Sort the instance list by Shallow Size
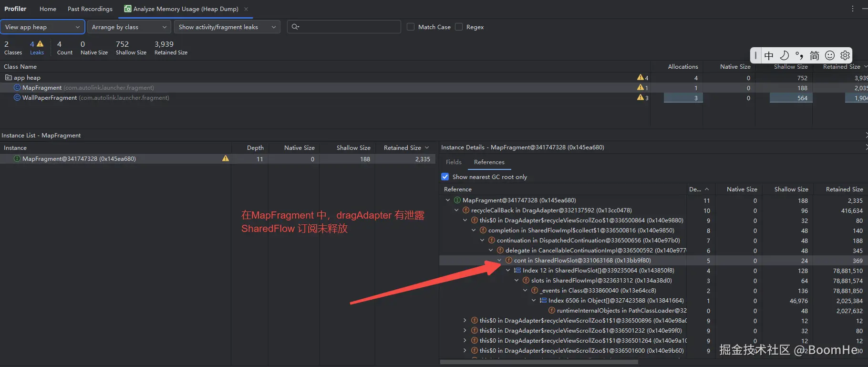868x367 pixels. coord(353,148)
